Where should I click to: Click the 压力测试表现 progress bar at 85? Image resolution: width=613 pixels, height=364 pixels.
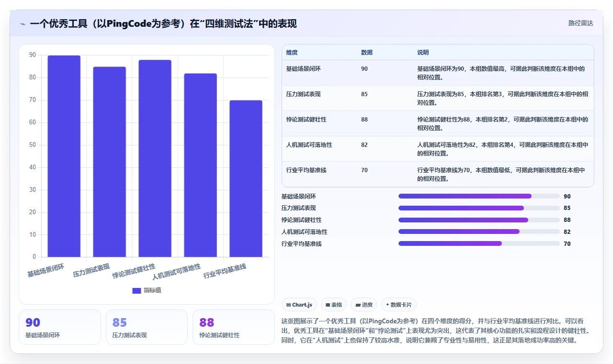(479, 208)
